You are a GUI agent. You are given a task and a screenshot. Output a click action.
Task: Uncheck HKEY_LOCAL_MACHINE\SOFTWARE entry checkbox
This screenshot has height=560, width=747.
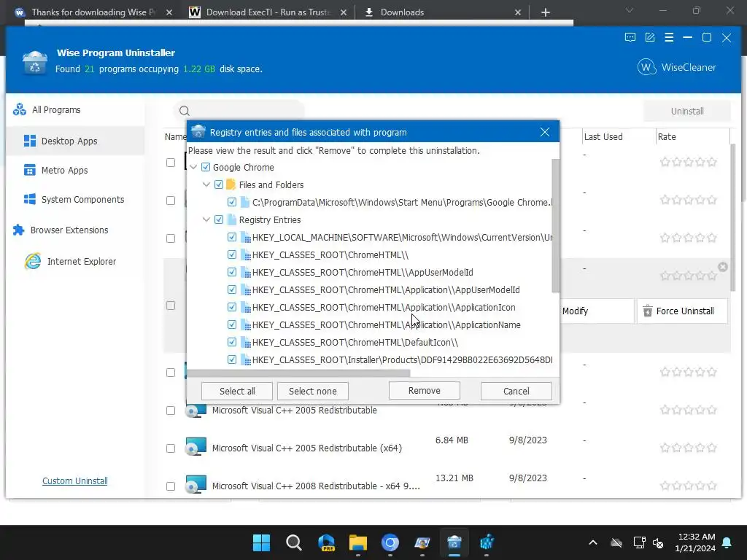(231, 237)
